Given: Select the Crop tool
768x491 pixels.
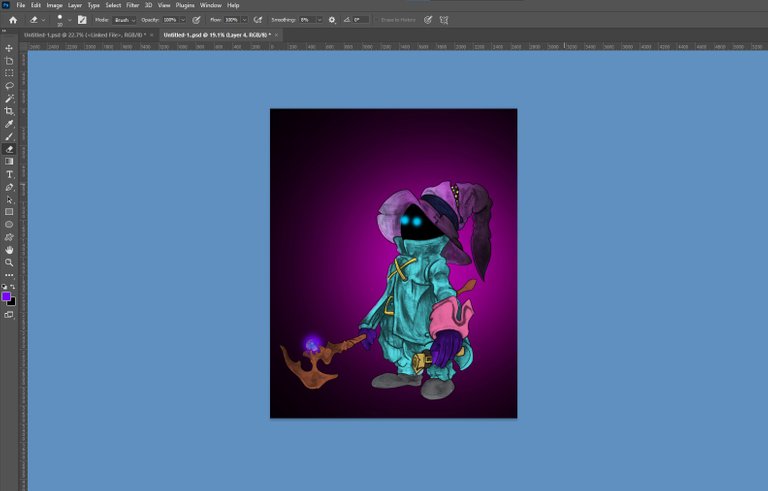Looking at the screenshot, I should pyautogui.click(x=9, y=111).
